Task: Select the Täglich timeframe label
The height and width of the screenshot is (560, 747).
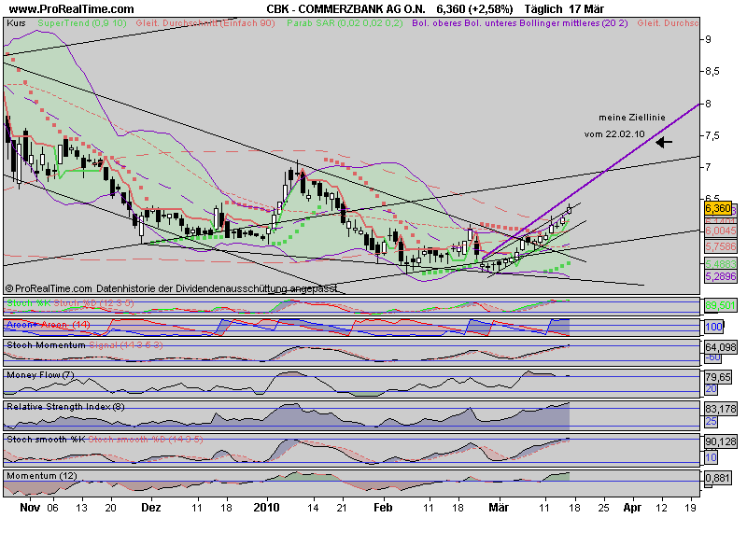Action: [x=543, y=9]
